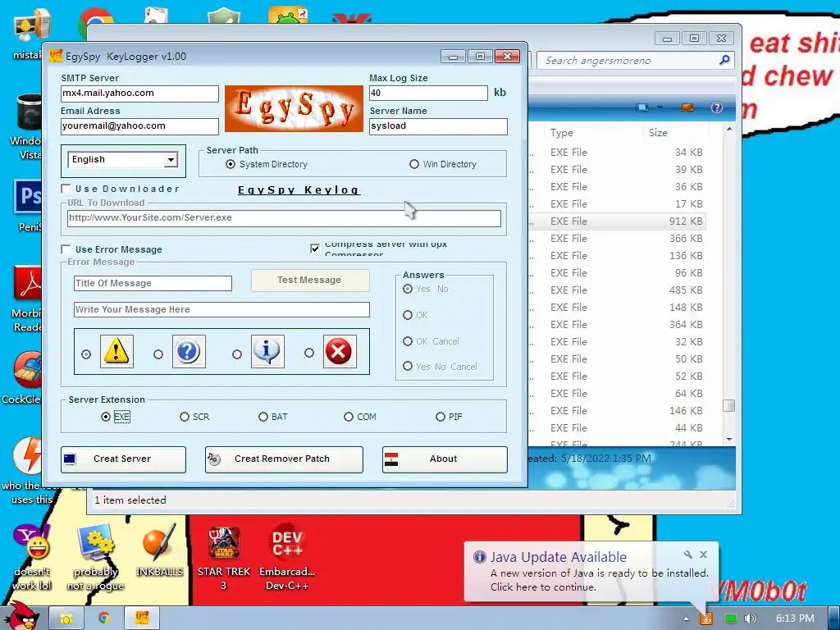
Task: Click the EgySpy Keylog link
Action: 299,190
